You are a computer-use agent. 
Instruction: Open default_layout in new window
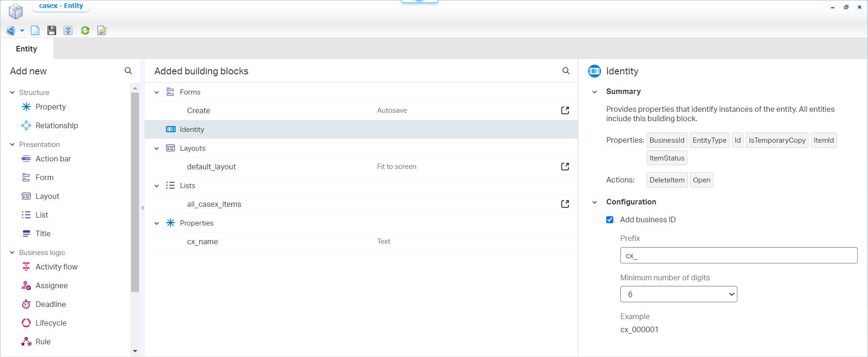pyautogui.click(x=565, y=167)
